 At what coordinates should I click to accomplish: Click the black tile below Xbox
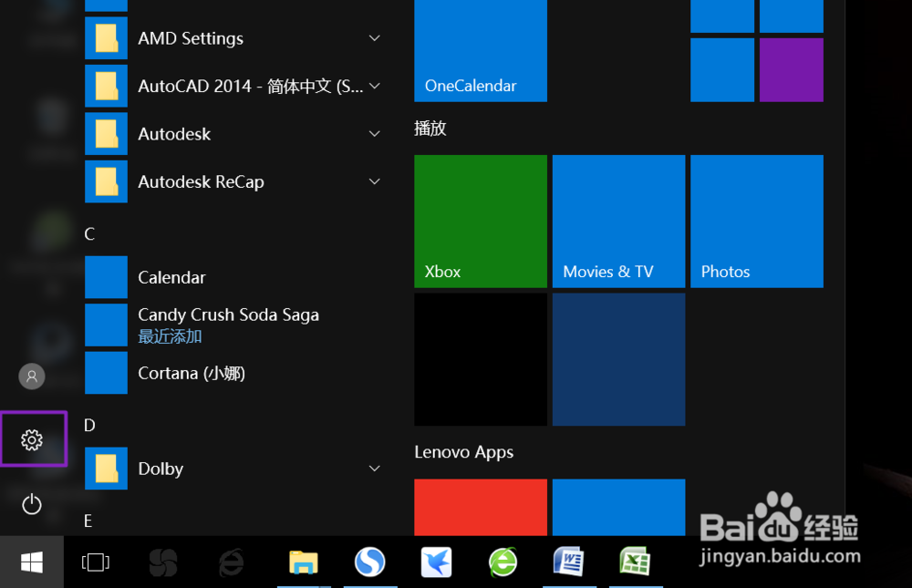tap(481, 359)
